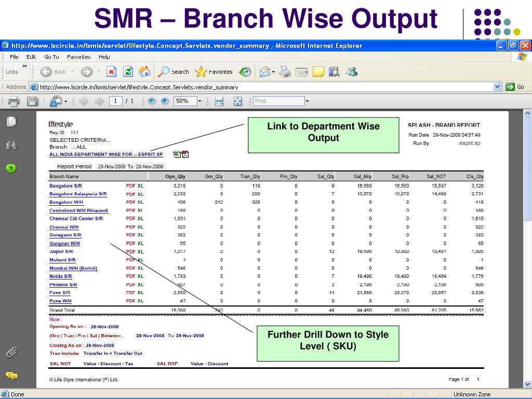Click the Unknown Zone status bar entry
Screen dimensions: 532x399
pos(472,394)
